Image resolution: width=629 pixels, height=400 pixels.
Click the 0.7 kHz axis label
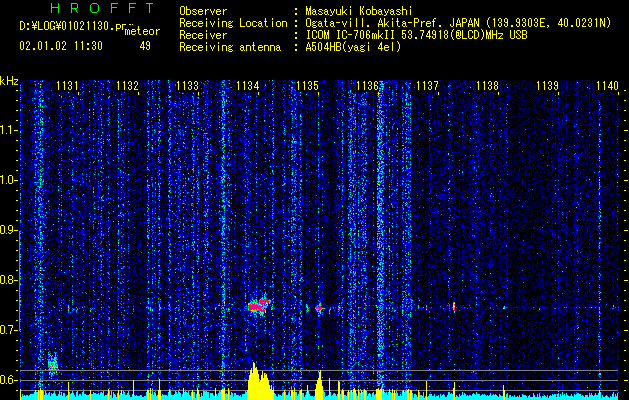click(x=8, y=330)
